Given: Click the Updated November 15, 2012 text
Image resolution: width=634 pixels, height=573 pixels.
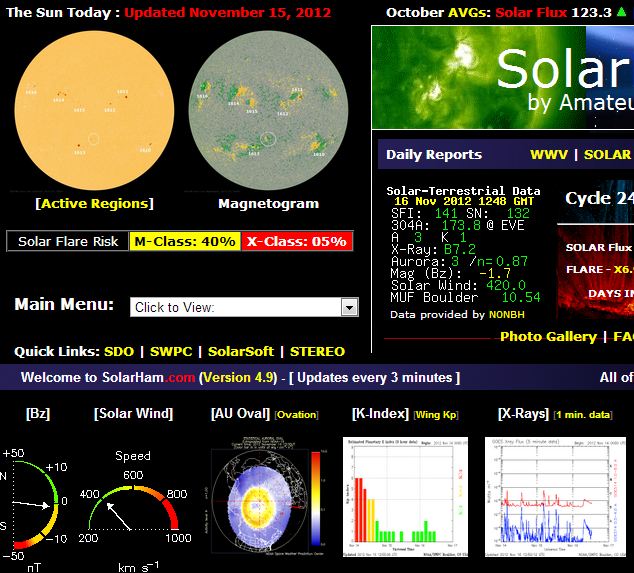Looking at the screenshot, I should click(x=228, y=13).
